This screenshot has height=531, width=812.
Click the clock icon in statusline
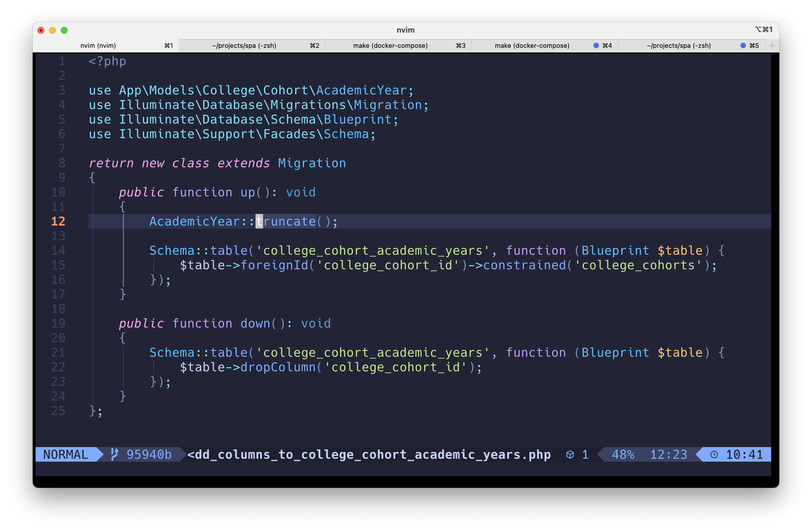pyautogui.click(x=714, y=455)
